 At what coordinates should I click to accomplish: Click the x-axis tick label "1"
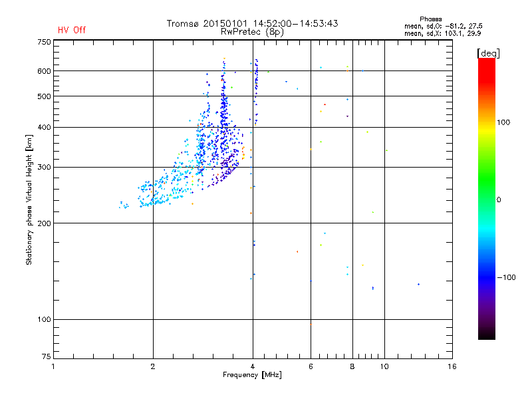(53, 366)
